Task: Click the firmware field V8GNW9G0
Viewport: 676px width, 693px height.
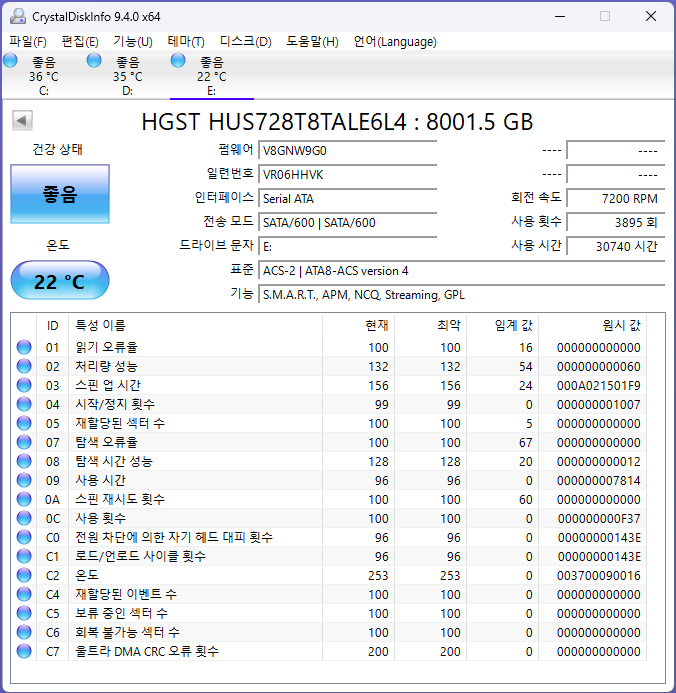Action: [x=347, y=151]
